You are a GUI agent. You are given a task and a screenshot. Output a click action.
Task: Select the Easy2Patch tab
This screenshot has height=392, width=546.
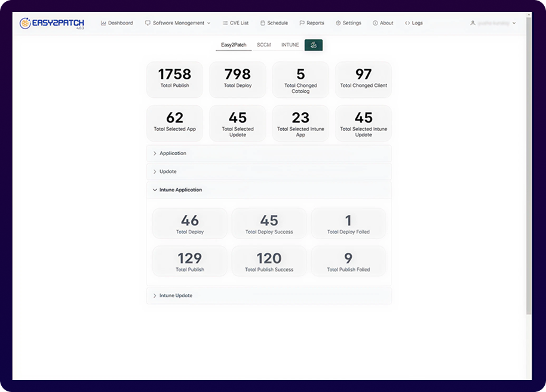[x=234, y=45]
